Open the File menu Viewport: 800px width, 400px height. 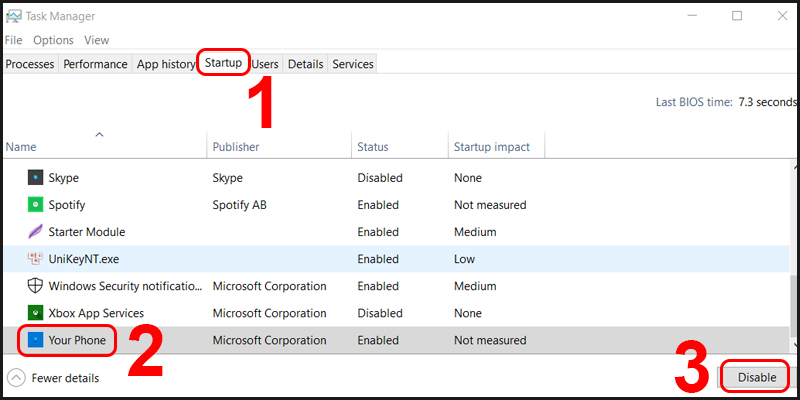(13, 40)
